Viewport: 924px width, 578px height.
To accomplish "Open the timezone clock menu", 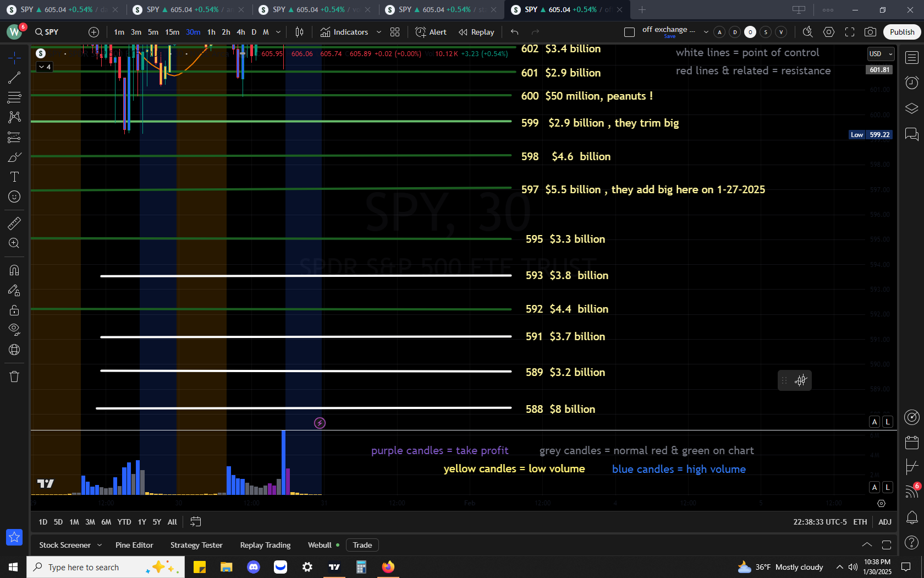I will coord(820,522).
